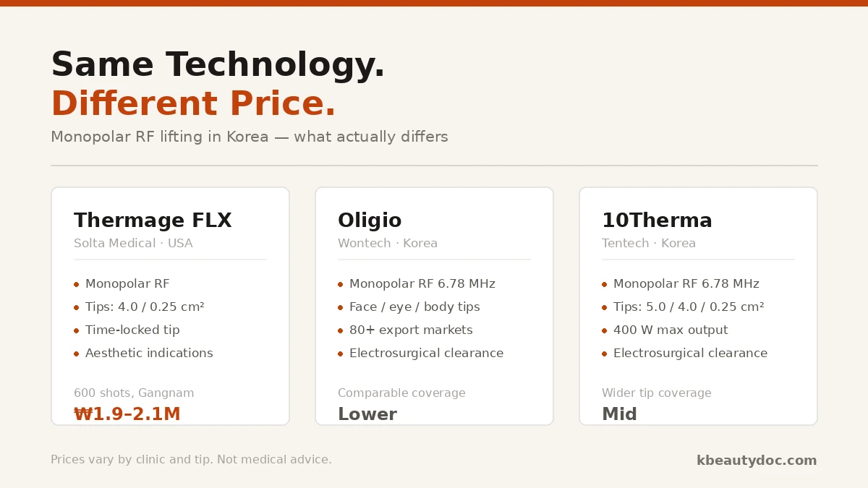Image resolution: width=868 pixels, height=488 pixels.
Task: Click the bullet beside Tips: 5.0 / 4.0 / 0.25 cm²
Action: coord(604,307)
